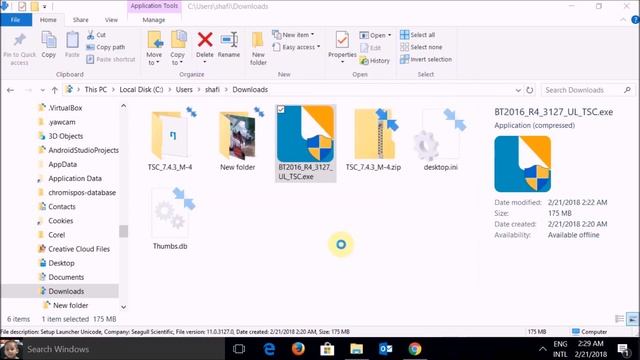Screen dimensions: 640x360
Task: Select the Thumbs.db file
Action: click(x=170, y=218)
